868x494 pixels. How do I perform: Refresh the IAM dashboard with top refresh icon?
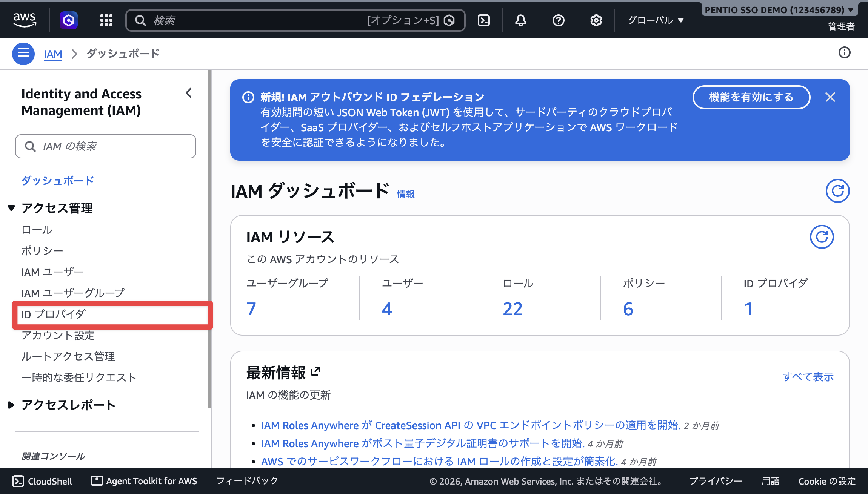click(x=837, y=191)
